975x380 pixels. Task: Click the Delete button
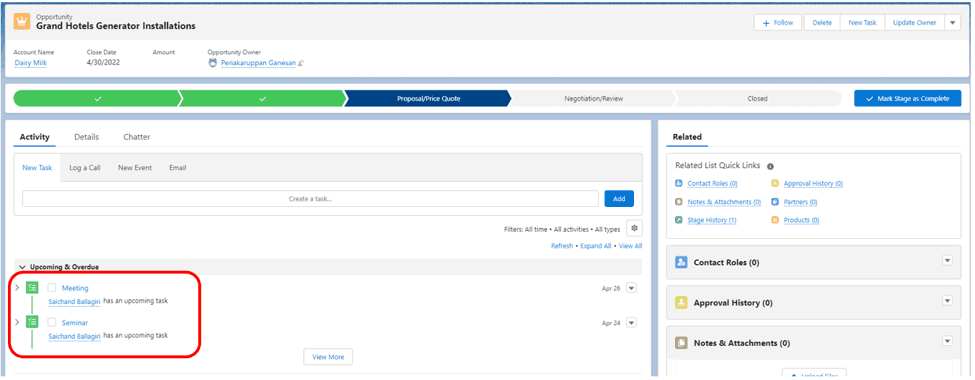coord(822,23)
